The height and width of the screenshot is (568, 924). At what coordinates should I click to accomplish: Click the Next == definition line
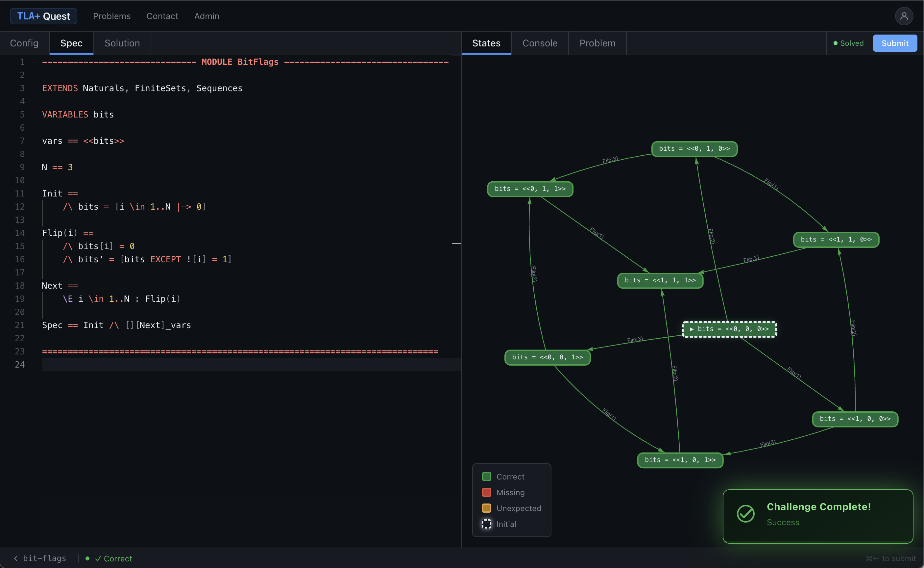(x=60, y=286)
